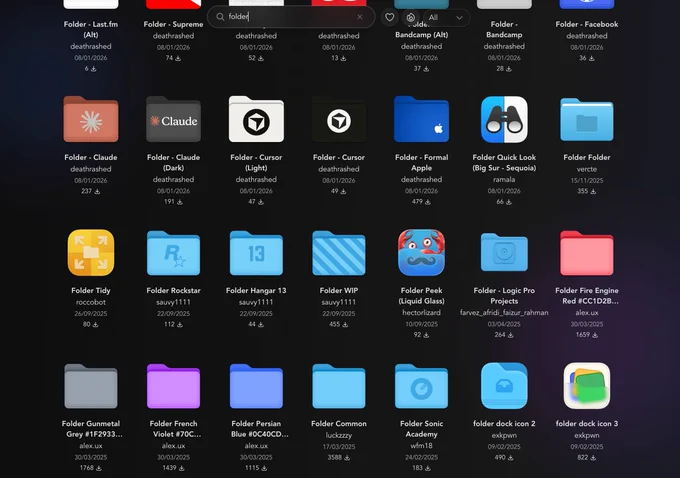Open the striped Folder WIP icon

tap(339, 253)
